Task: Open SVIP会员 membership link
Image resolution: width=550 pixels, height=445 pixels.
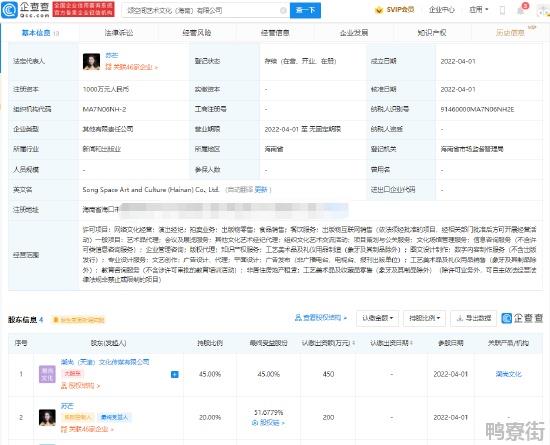Action: tap(400, 10)
